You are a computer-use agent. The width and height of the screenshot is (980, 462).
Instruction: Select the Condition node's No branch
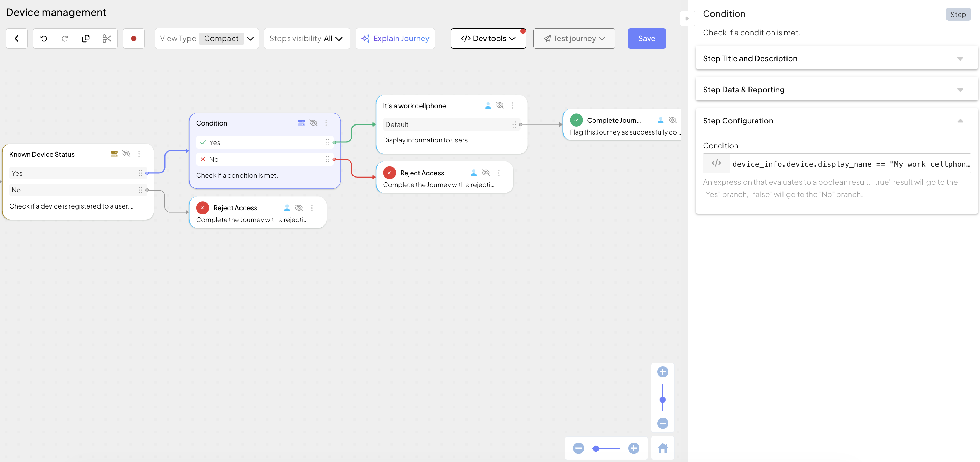pyautogui.click(x=265, y=159)
